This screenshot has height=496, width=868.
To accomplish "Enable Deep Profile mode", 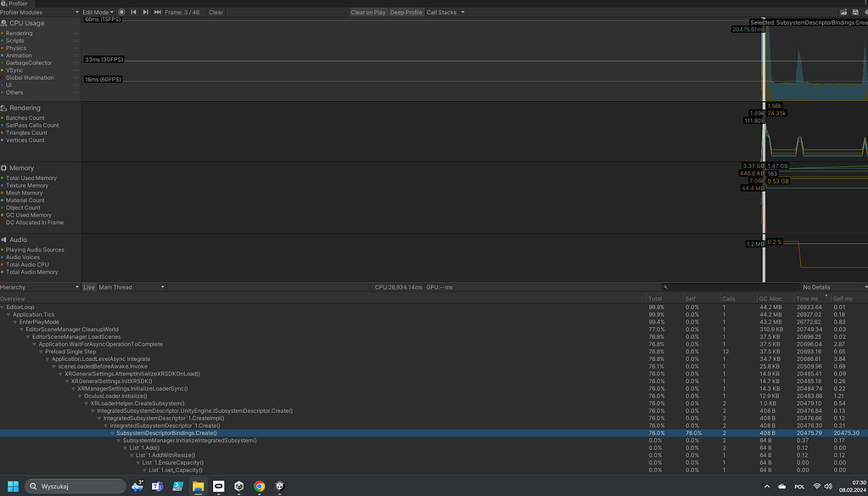I will 408,12.
